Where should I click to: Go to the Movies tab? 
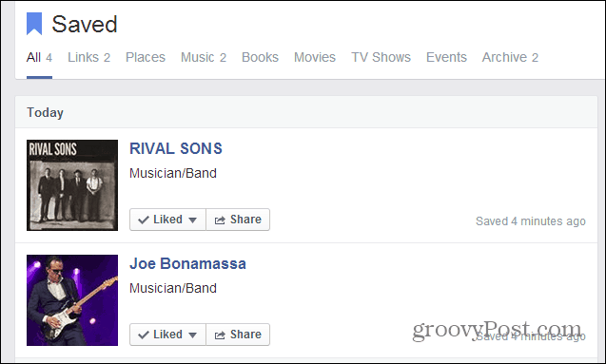pyautogui.click(x=315, y=58)
